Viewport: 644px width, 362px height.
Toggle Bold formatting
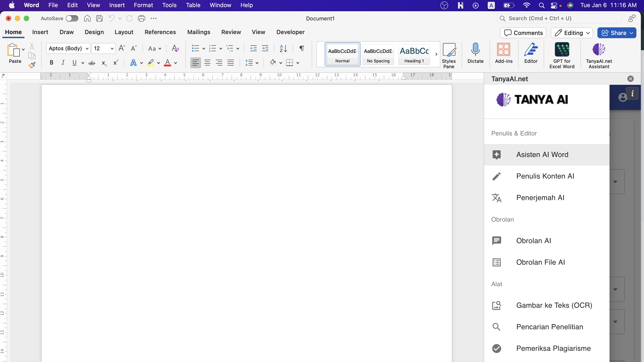[52, 63]
